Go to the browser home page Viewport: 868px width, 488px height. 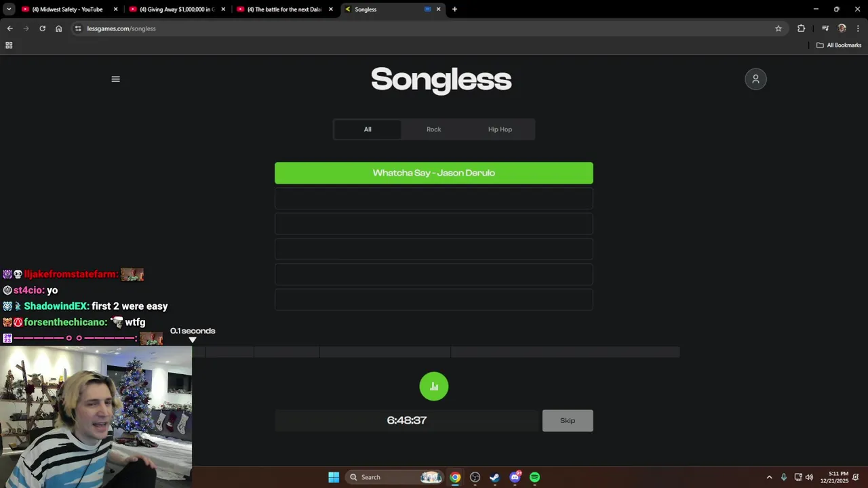tap(58, 28)
